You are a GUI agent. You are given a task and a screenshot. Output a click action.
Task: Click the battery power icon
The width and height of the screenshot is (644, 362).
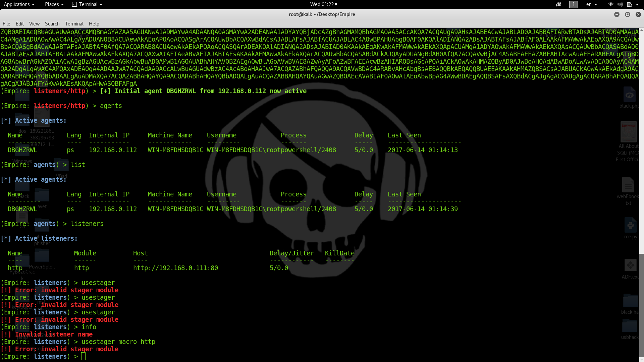(629, 4)
